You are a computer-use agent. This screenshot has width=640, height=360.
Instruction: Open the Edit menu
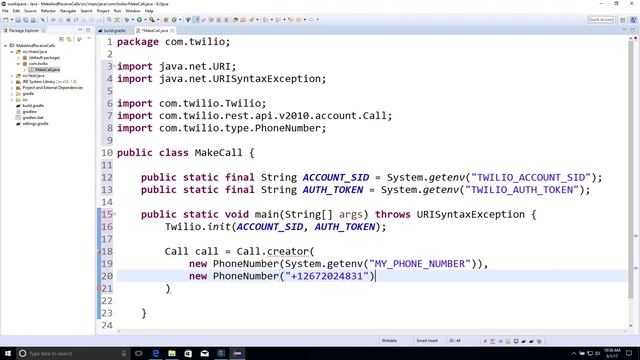tap(16, 11)
